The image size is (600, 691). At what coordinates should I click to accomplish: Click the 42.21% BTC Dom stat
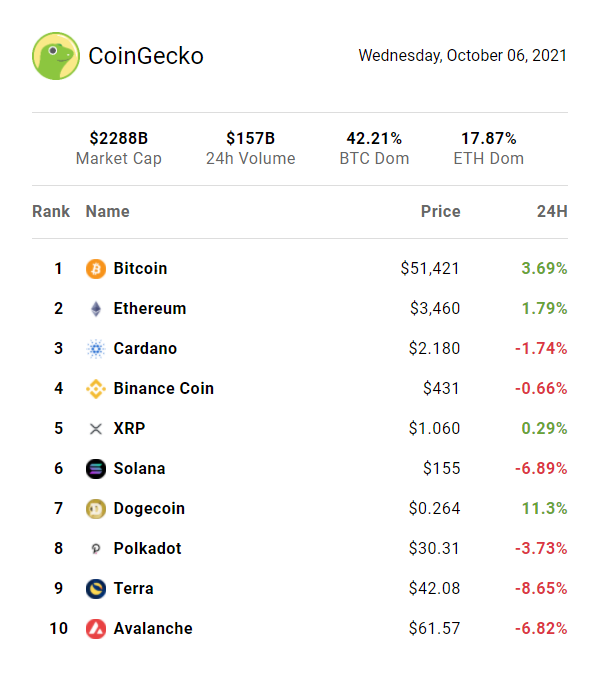pyautogui.click(x=374, y=148)
